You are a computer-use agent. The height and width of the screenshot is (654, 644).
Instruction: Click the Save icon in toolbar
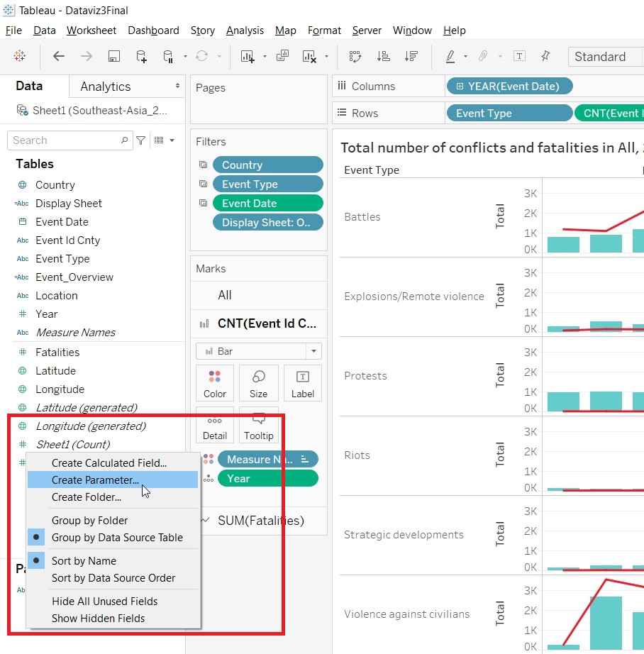(113, 57)
